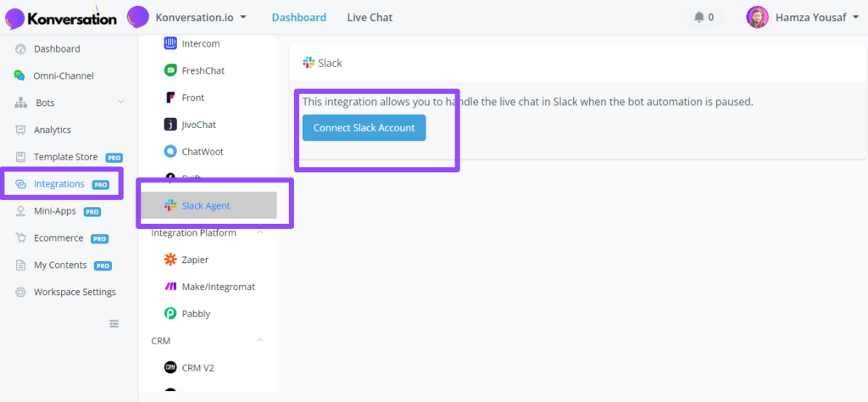This screenshot has width=868, height=402.
Task: Click the Mini-Apps icon
Action: click(x=20, y=211)
